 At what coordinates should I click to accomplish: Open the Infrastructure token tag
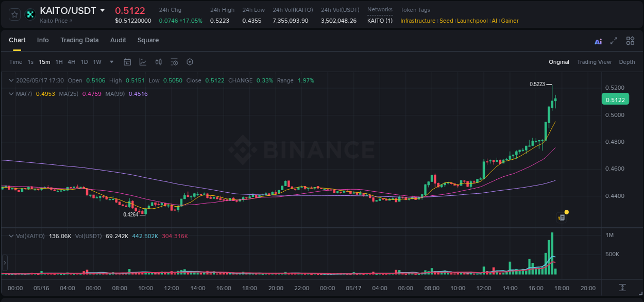click(x=418, y=21)
